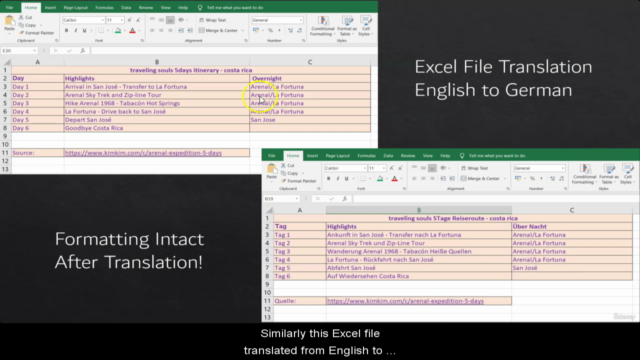Click the insert function fx icon in top formula bar
Screen dimensions: 640x360
click(82, 51)
